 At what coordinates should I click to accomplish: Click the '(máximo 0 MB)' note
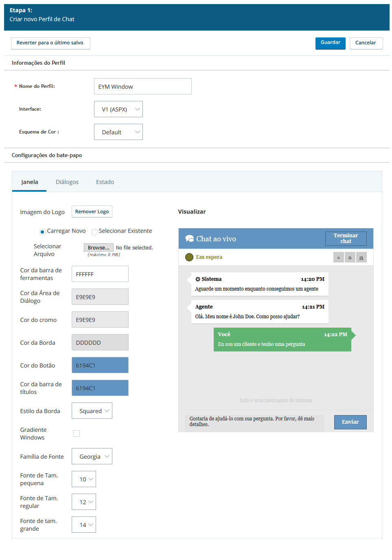point(104,255)
